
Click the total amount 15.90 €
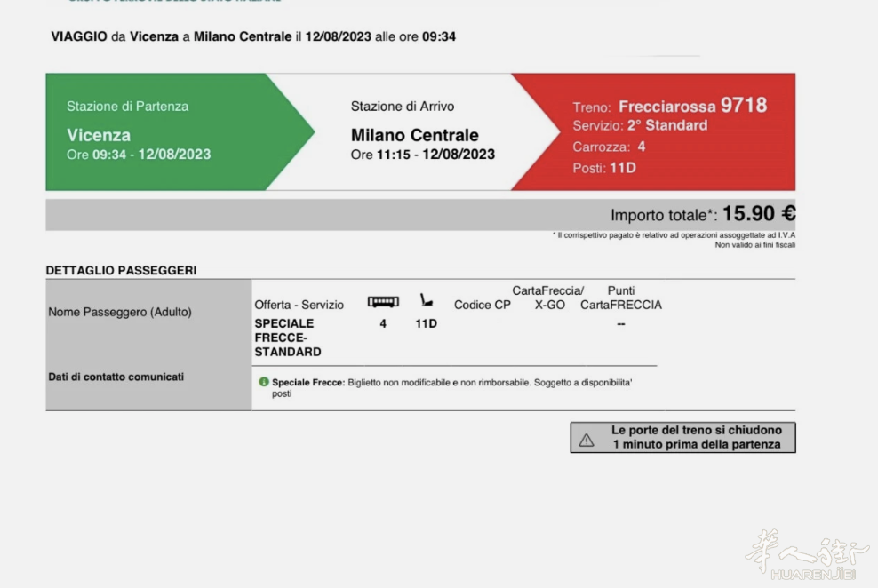point(758,214)
